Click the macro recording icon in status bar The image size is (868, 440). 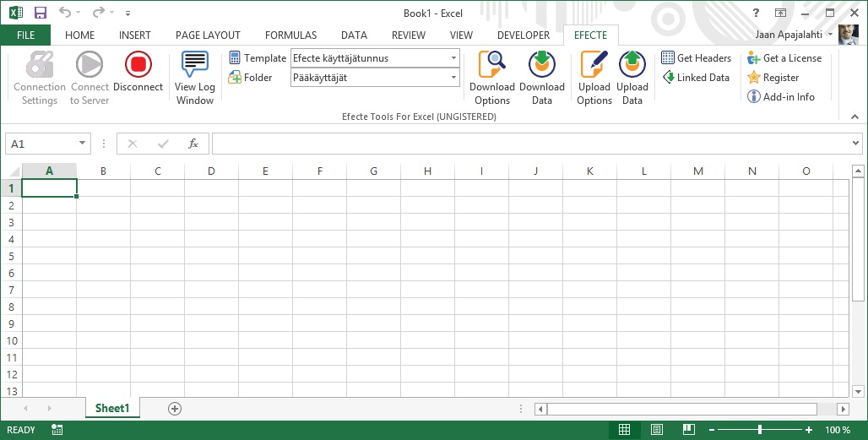pos(57,430)
